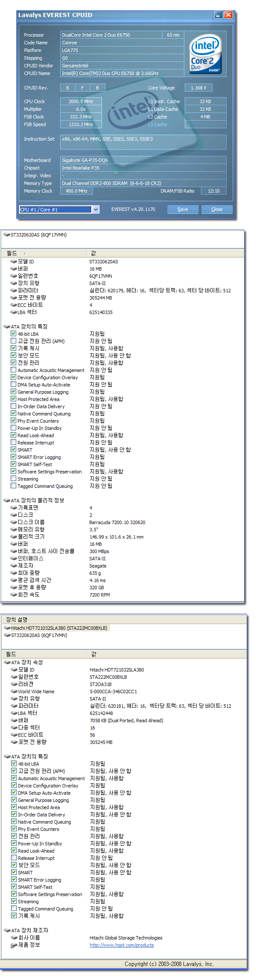Toggle Tagged Command Queuing in Hitachi features
This screenshot has width=256, height=980.
click(x=14, y=908)
